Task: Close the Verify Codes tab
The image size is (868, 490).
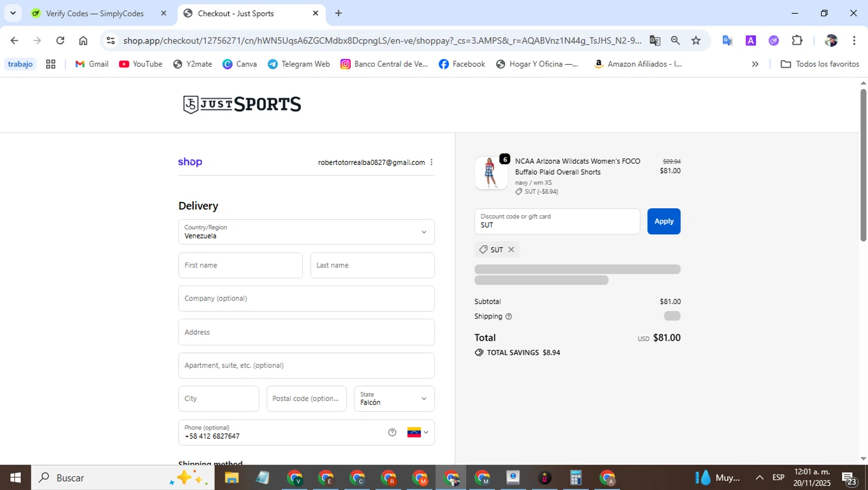Action: tap(164, 13)
